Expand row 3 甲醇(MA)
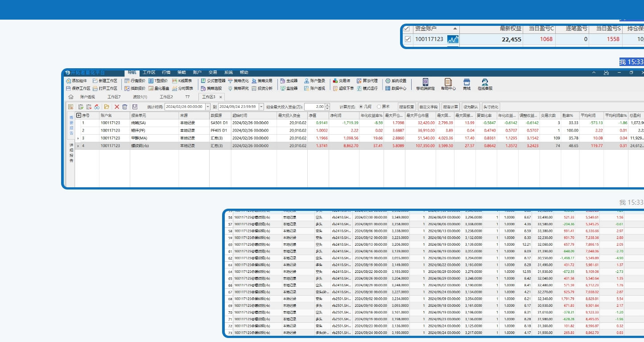This screenshot has height=342, width=644. (x=78, y=138)
